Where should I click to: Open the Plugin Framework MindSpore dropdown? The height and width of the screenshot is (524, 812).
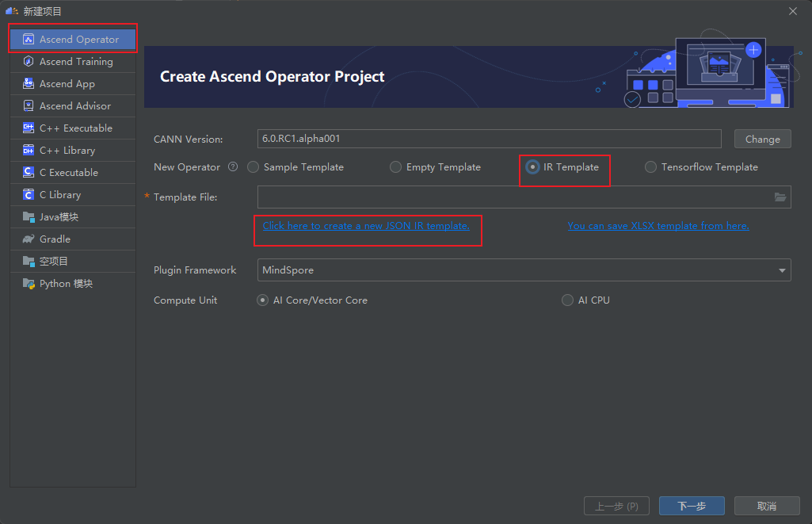pyautogui.click(x=524, y=270)
